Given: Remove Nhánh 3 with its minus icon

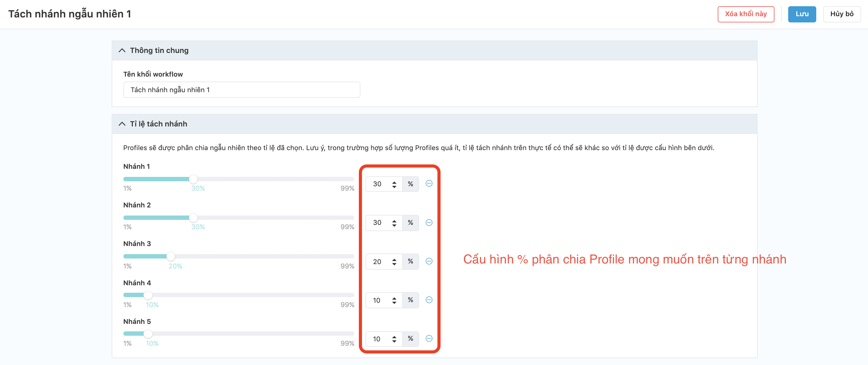Looking at the screenshot, I should point(429,261).
